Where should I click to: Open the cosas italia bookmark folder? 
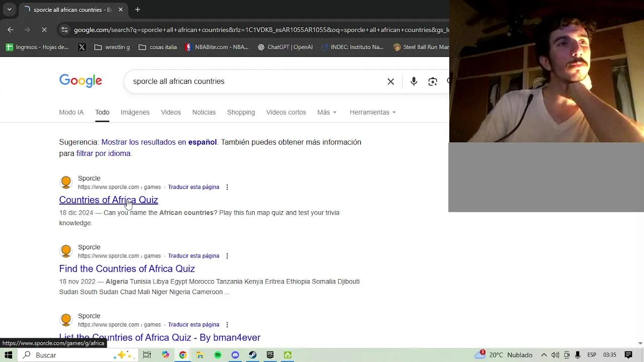click(157, 47)
